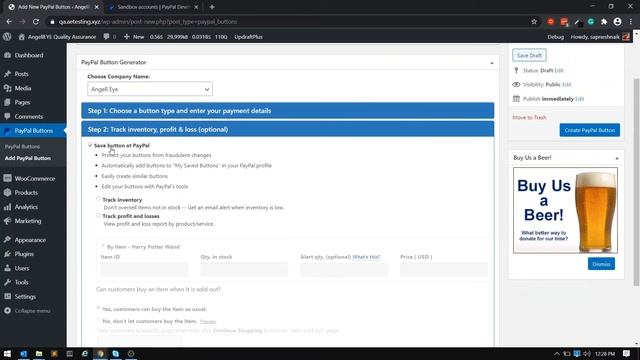Edit the Draft status
The width and height of the screenshot is (640, 360).
point(559,71)
